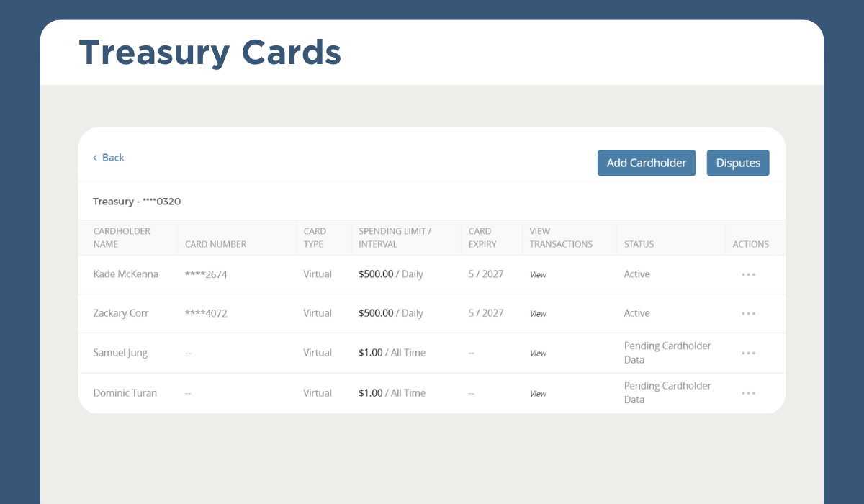
Task: Select the Pending Cardholder Data status for Samuel Jung
Action: pyautogui.click(x=667, y=353)
